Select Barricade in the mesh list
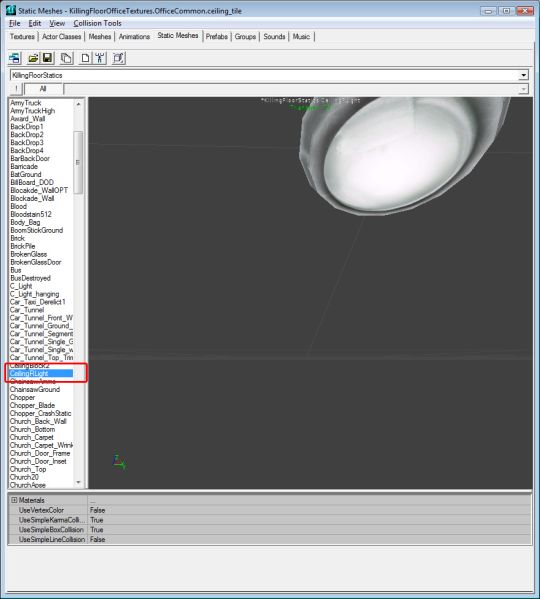The width and height of the screenshot is (540, 599). click(x=24, y=167)
